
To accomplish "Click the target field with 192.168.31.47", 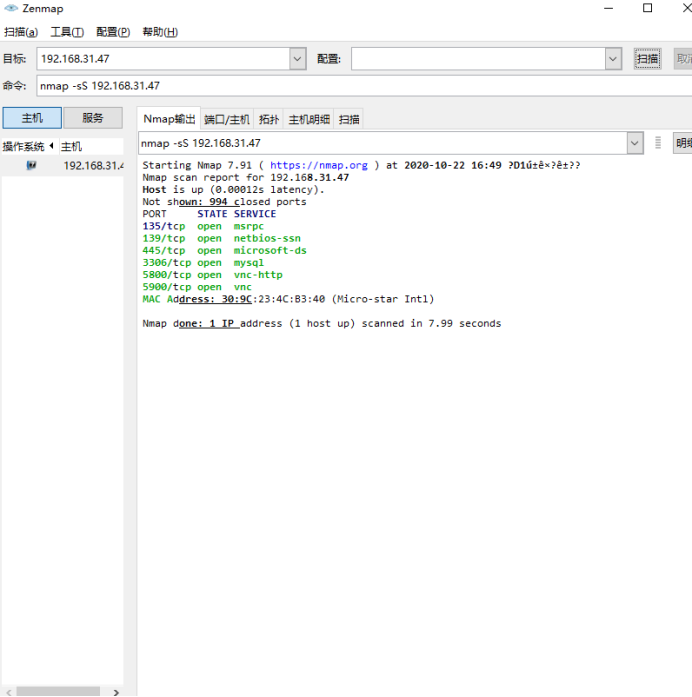I will [x=163, y=59].
